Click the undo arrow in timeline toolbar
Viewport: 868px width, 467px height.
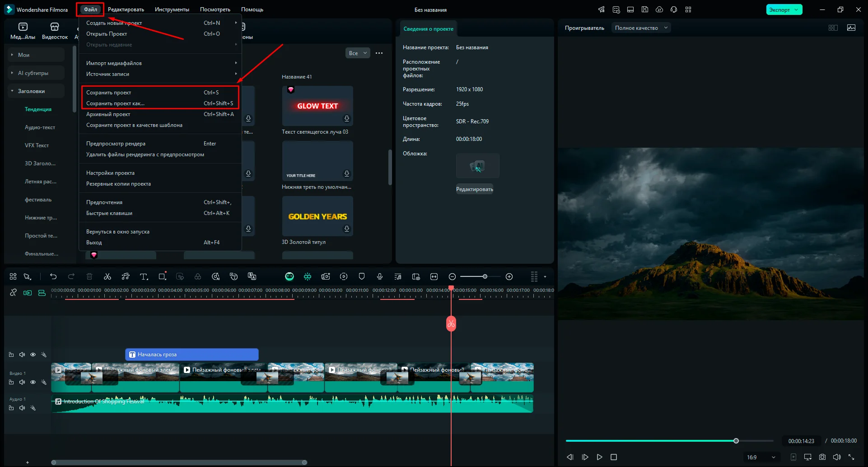pyautogui.click(x=53, y=276)
